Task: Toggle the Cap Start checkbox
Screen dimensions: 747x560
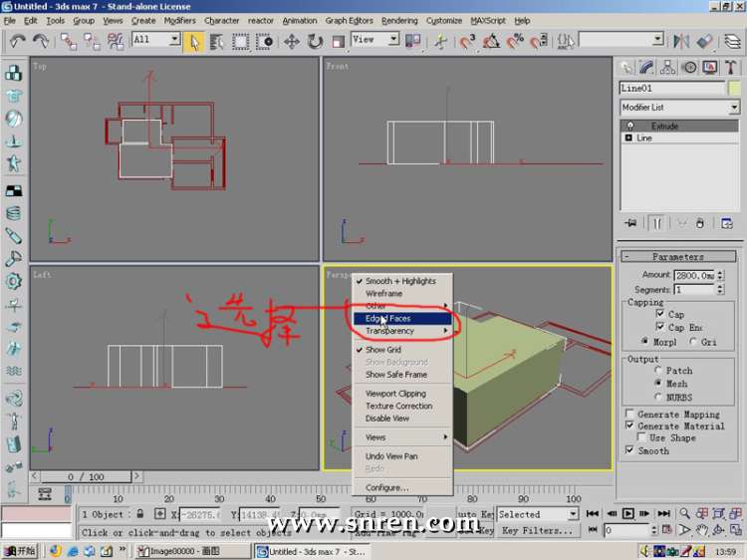Action: click(x=659, y=314)
